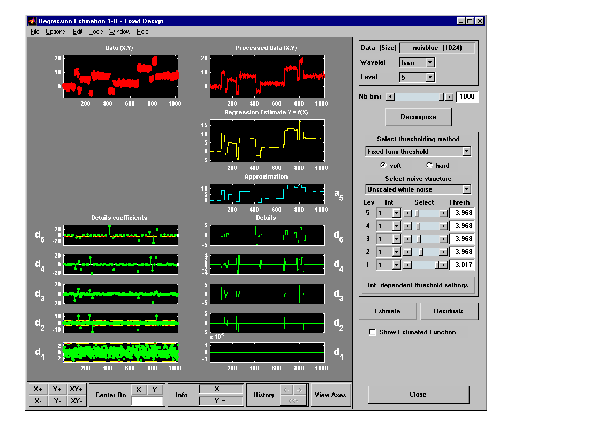Click the XY- zoom out button

pos(76,401)
